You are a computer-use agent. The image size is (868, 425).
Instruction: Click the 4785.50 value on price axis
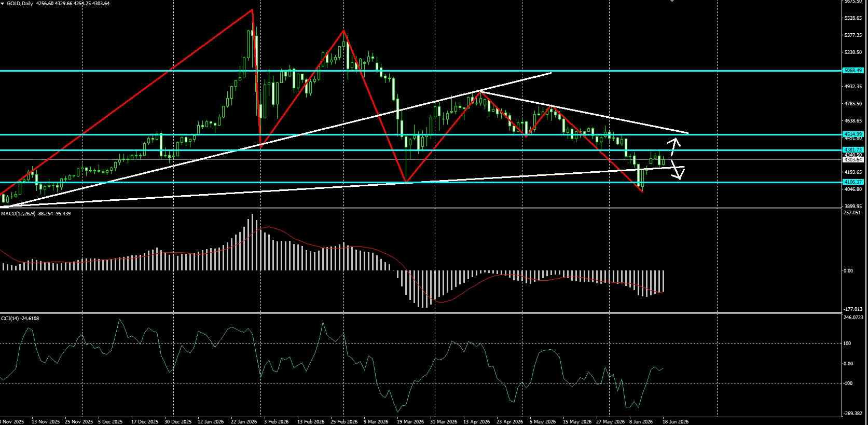click(x=853, y=103)
